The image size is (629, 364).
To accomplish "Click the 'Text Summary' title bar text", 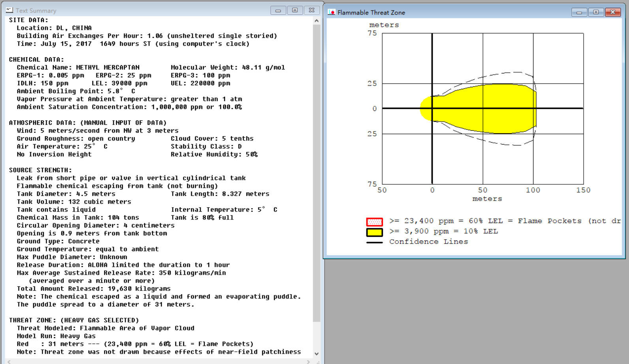I will [36, 11].
